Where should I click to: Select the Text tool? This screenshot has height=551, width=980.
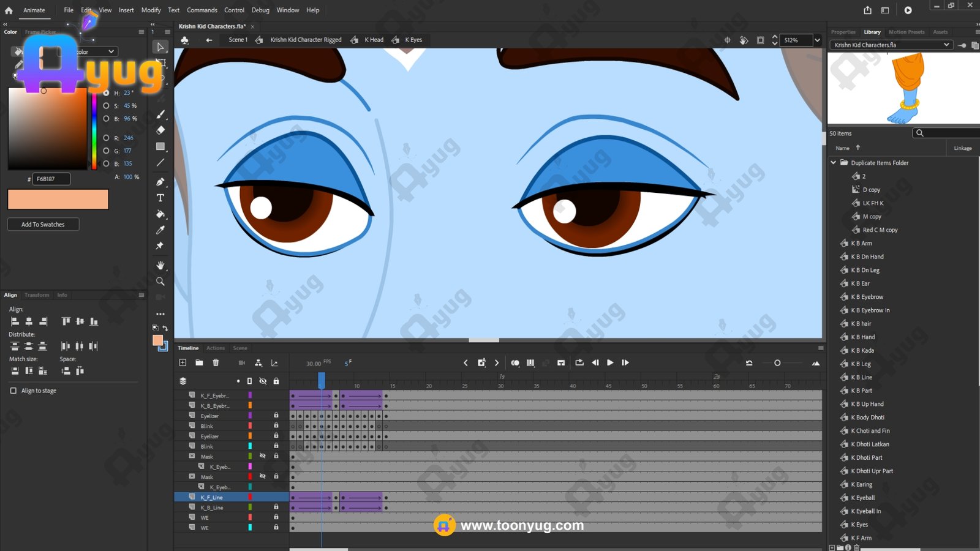(160, 198)
